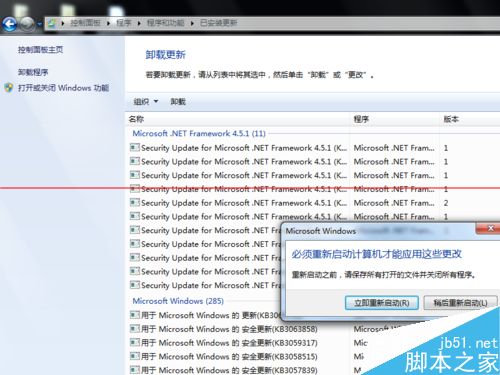Image resolution: width=500 pixels, height=375 pixels.
Task: Open the recent pages dropdown arrow
Action: coord(39,24)
